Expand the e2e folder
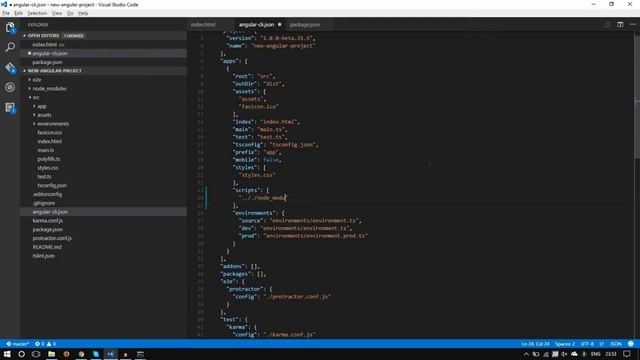Viewport: 640px width, 360px height. [x=37, y=80]
